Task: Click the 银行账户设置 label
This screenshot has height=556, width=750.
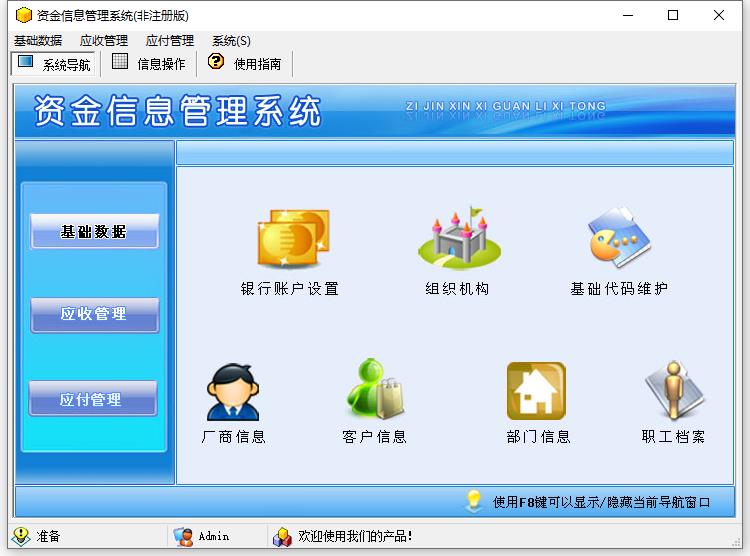Action: coord(290,289)
